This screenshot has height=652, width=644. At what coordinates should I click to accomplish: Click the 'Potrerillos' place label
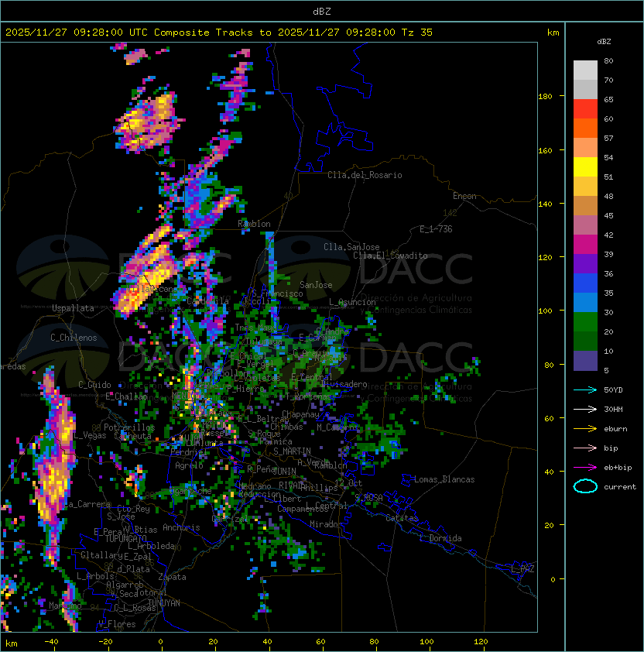129,427
